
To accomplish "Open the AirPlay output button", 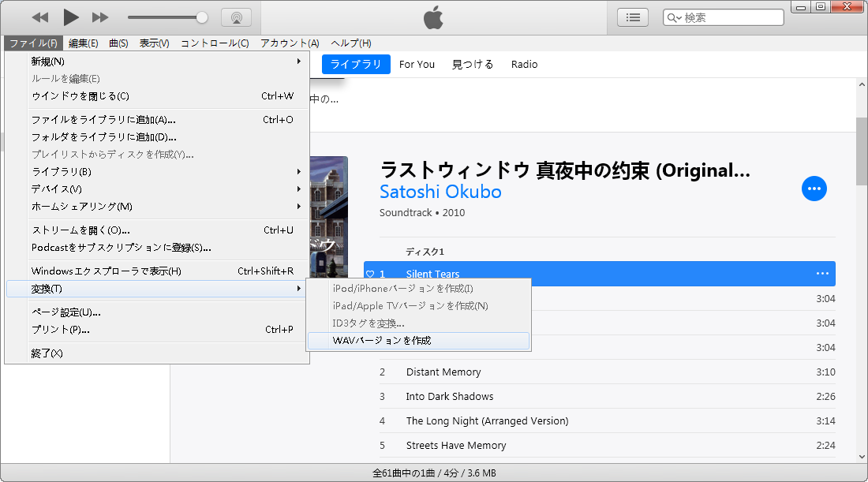I will coord(237,17).
